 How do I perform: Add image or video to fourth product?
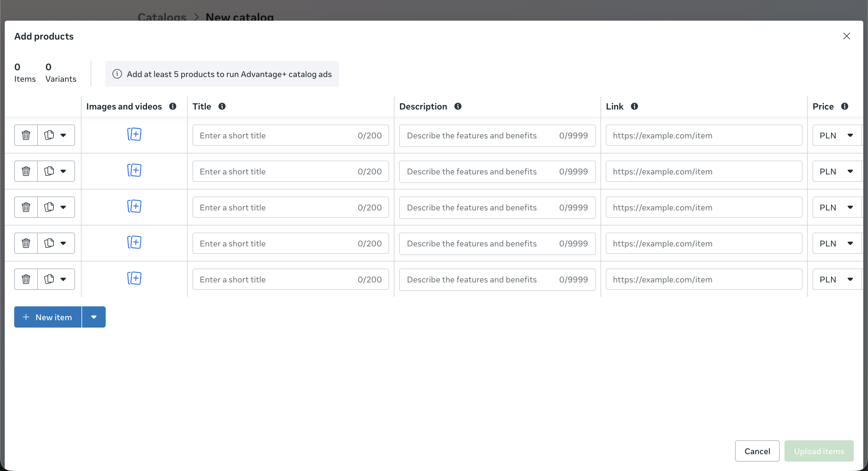click(x=134, y=243)
